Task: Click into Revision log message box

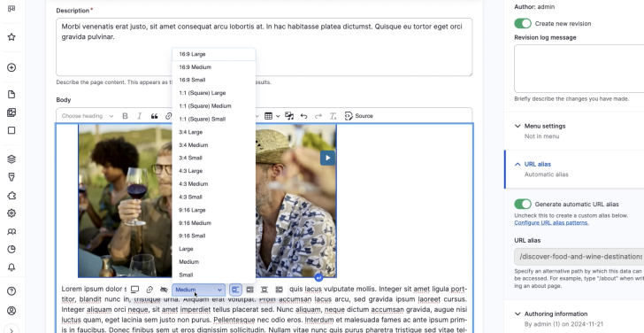Action: coord(579,69)
